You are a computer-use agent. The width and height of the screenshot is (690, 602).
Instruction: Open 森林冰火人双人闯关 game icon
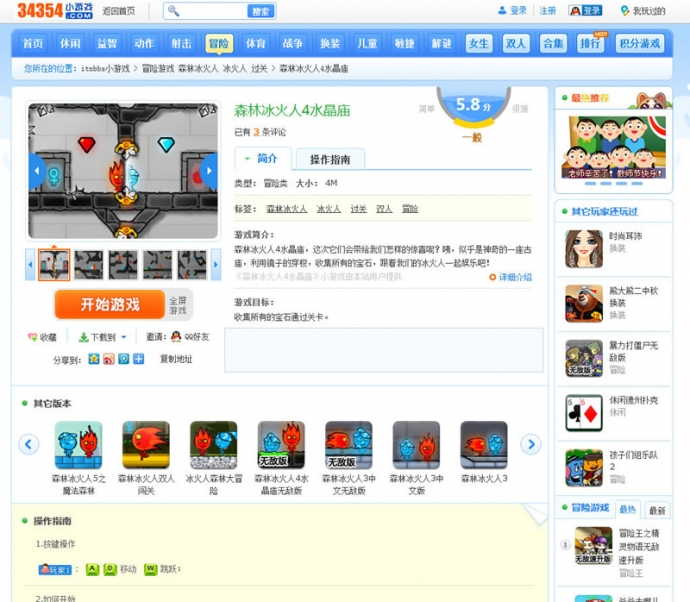click(x=146, y=445)
